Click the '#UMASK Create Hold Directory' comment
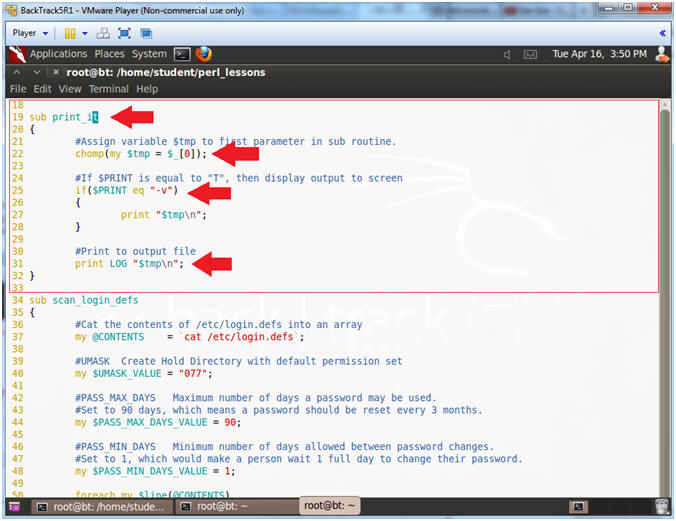Screen dimensions: 676x521 [x=238, y=361]
